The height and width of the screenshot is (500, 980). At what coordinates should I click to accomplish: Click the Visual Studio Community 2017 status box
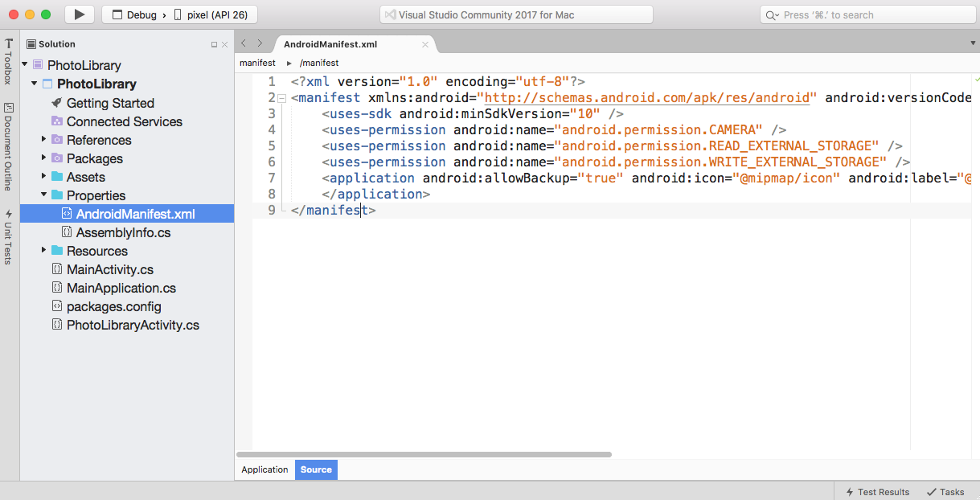coord(516,14)
